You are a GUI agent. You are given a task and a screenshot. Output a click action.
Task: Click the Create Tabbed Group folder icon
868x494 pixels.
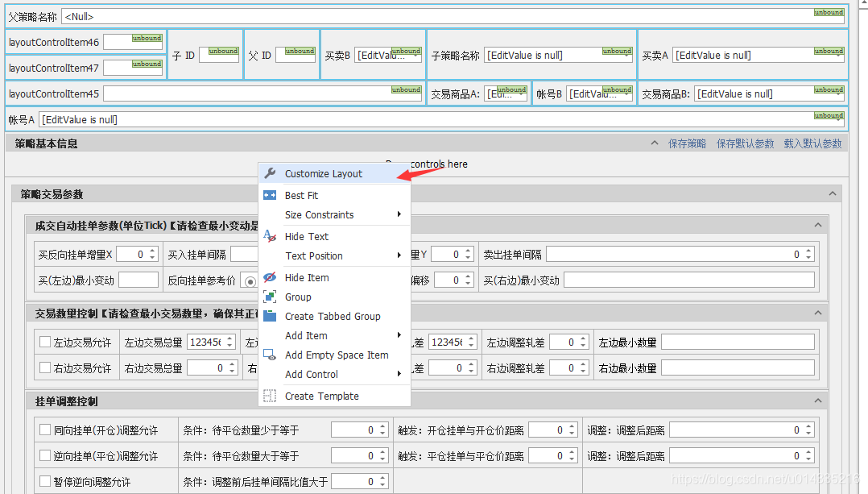point(270,316)
